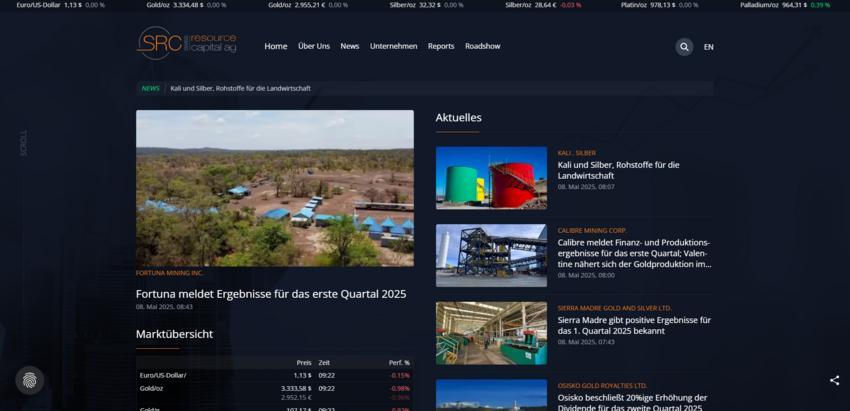This screenshot has height=411, width=850.
Task: Open the Über Uns menu
Action: pyautogui.click(x=314, y=47)
